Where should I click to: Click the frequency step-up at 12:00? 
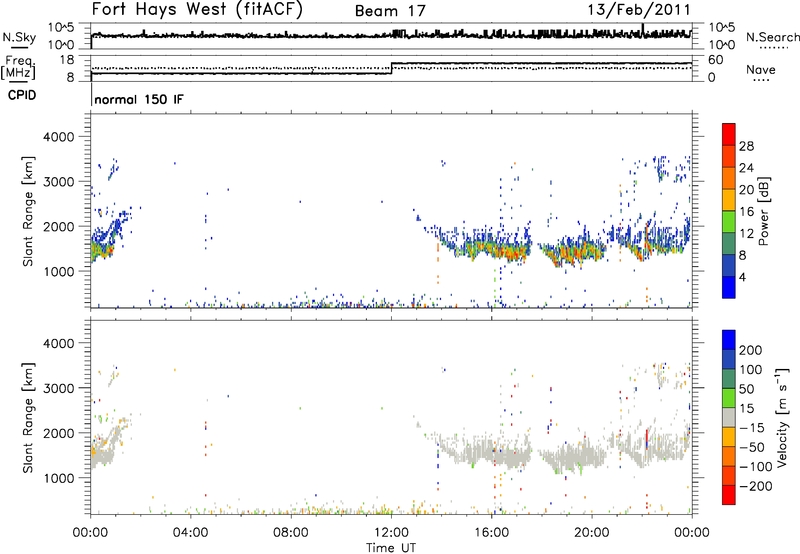[391, 68]
